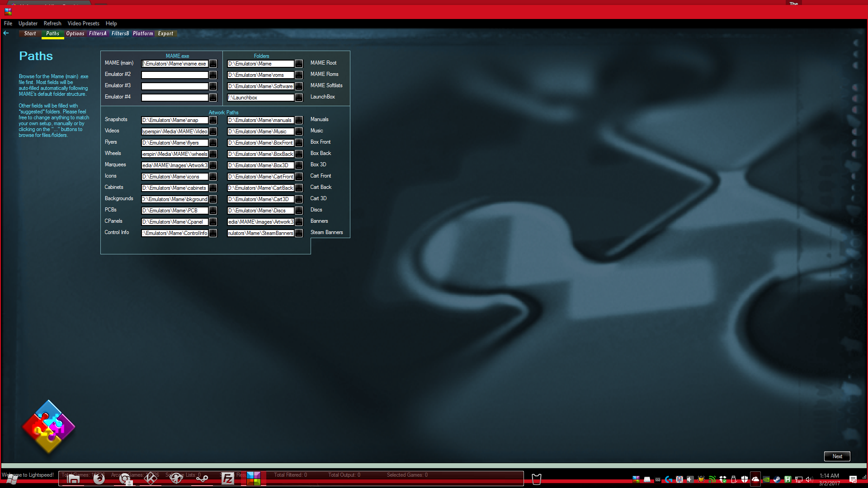
Task: Click the yellow bug tray icon
Action: pos(701,479)
